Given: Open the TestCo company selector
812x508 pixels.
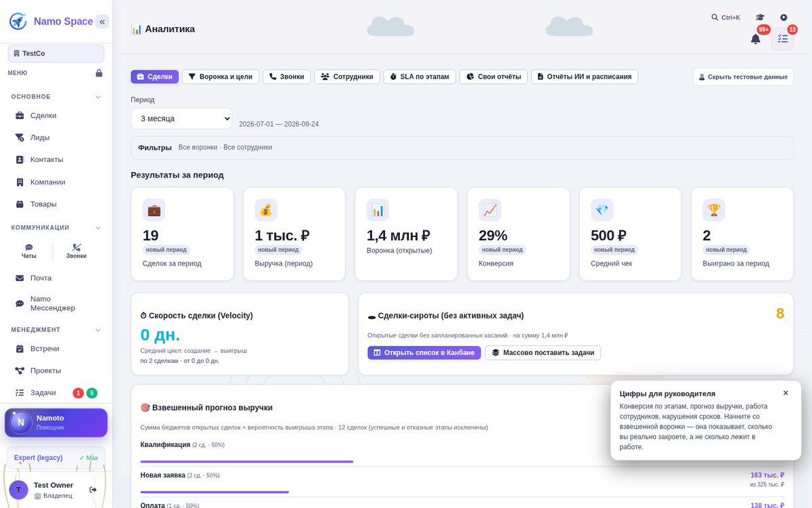Looking at the screenshot, I should [56, 54].
